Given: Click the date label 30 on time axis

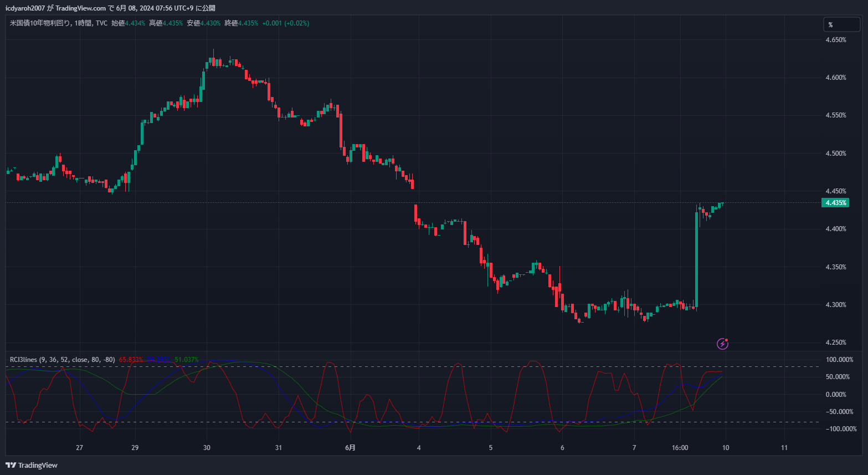Looking at the screenshot, I should [x=207, y=448].
